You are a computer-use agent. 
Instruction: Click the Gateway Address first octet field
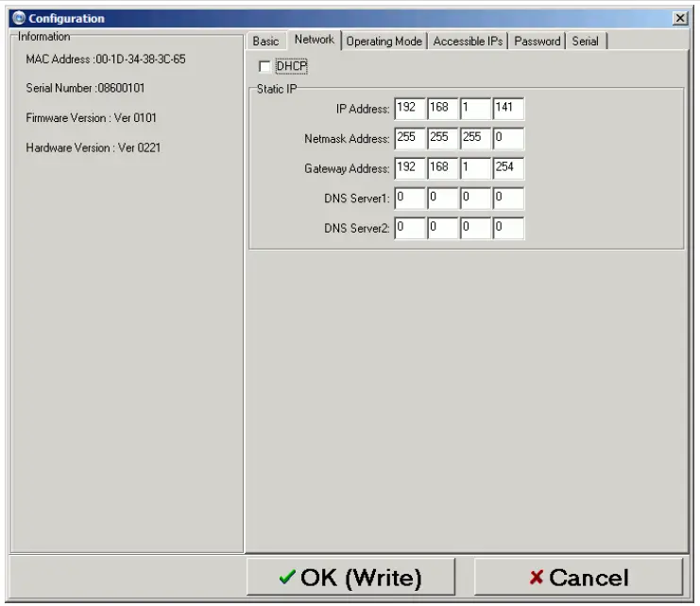[410, 168]
